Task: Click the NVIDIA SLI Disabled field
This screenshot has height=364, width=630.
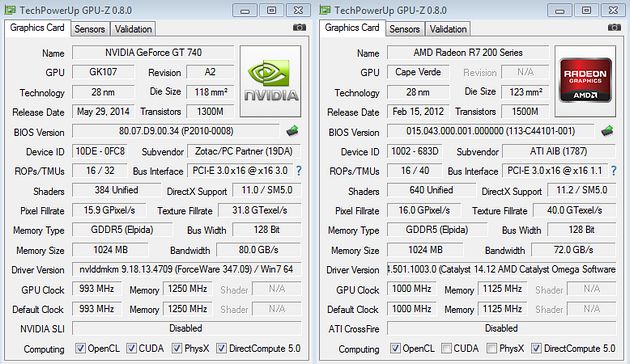Action: point(186,328)
